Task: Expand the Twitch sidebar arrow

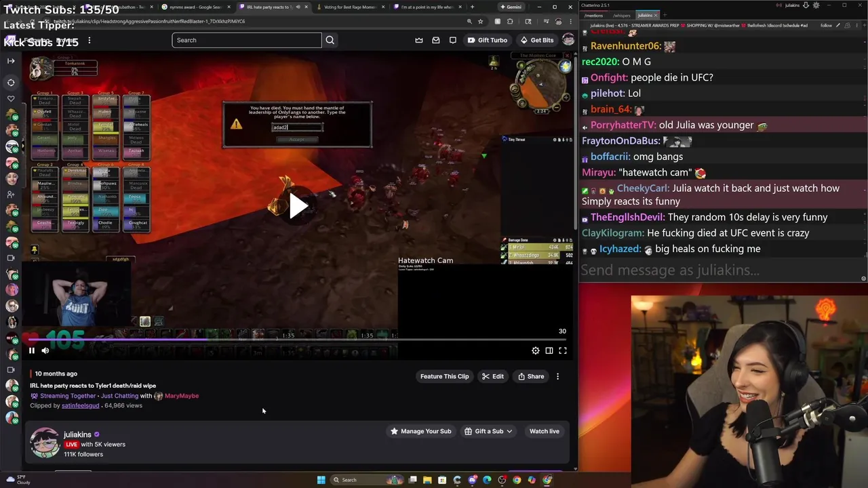Action: point(11,61)
